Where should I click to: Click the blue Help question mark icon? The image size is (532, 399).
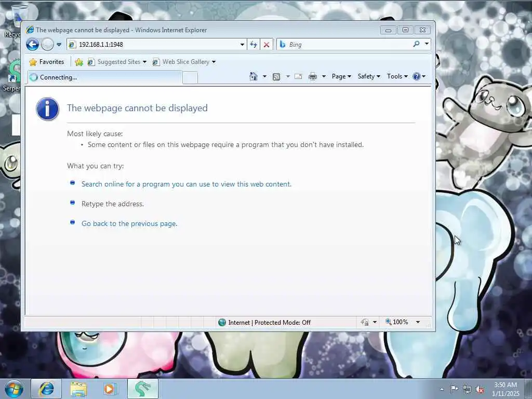417,76
